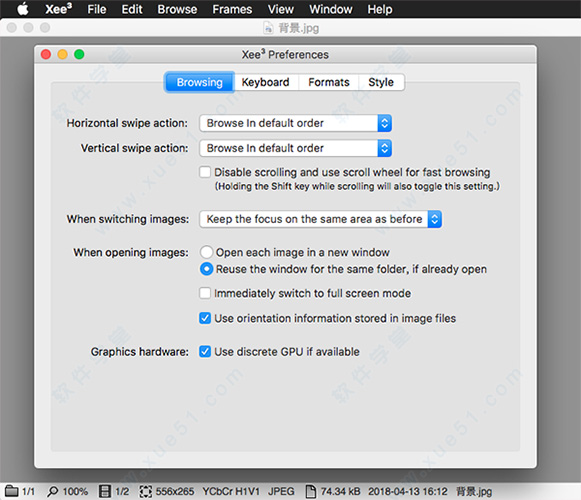Uncheck Use discrete GPU if available

[x=205, y=351]
